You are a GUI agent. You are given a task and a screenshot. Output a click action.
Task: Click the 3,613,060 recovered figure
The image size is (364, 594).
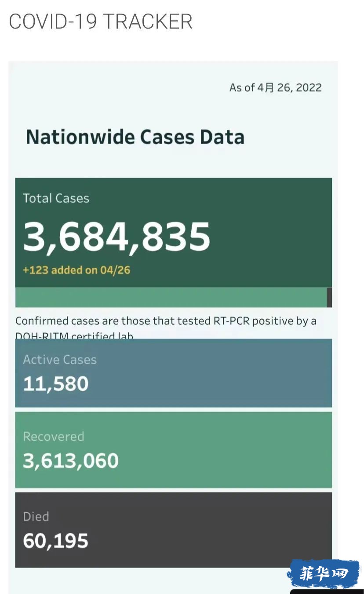71,461
